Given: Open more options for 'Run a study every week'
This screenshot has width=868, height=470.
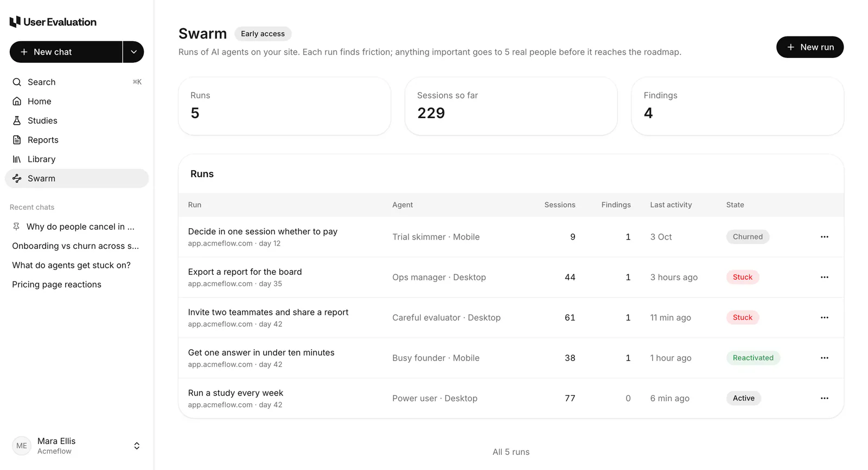Looking at the screenshot, I should pos(824,398).
